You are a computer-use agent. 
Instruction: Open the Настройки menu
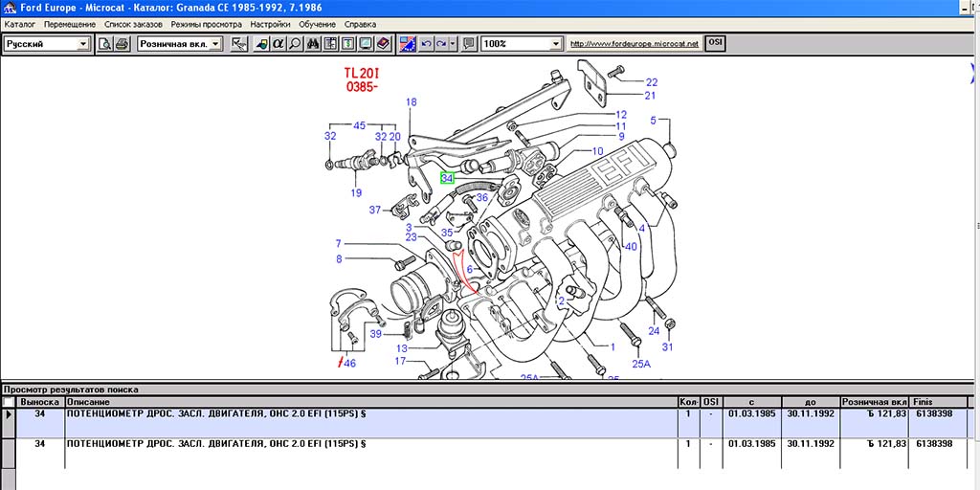pyautogui.click(x=270, y=24)
